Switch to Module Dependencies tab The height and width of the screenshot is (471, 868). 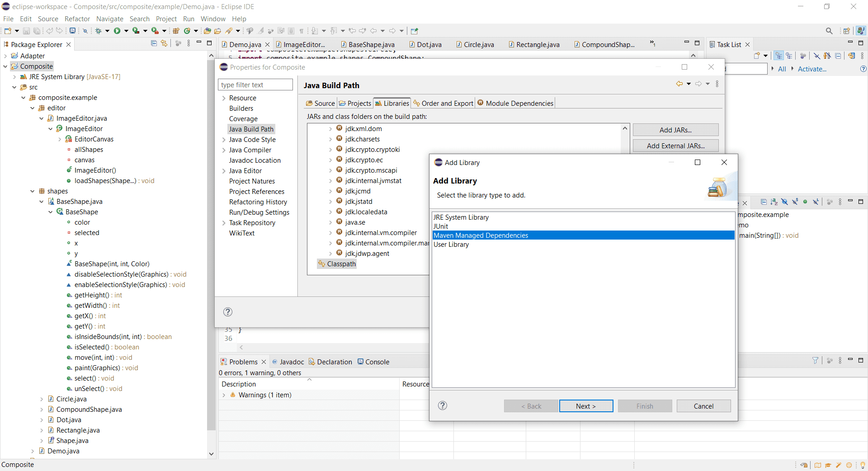[x=515, y=103]
